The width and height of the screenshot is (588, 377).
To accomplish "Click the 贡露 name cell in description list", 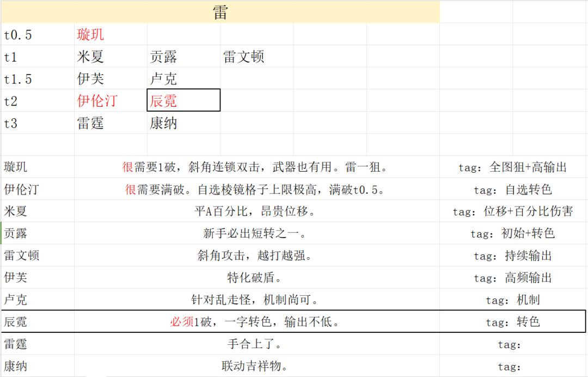I will click(38, 233).
